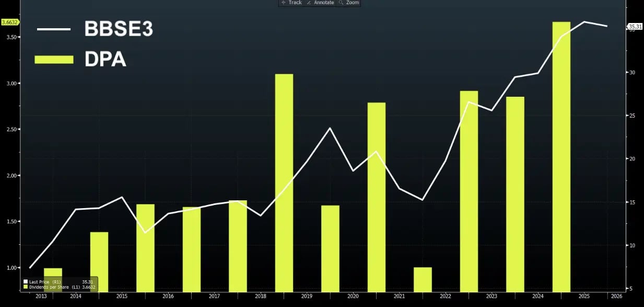Screen dimensions: 644x307
Task: Click the yellow Dividends per Share legend swatch
Action: click(25, 287)
